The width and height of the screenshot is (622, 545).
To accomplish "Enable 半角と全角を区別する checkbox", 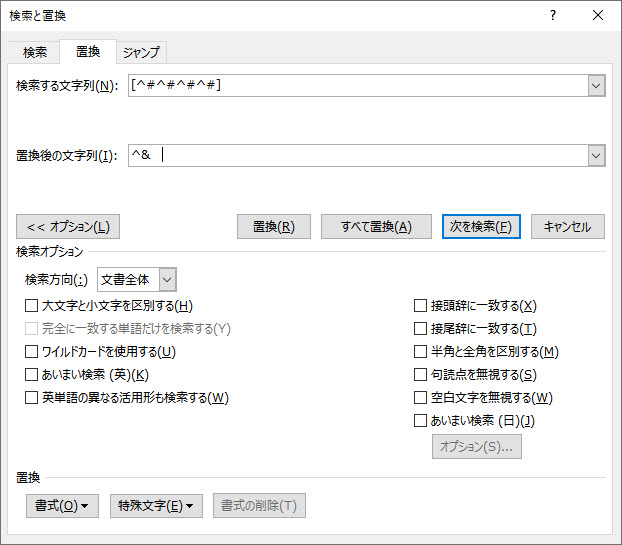I will (421, 352).
